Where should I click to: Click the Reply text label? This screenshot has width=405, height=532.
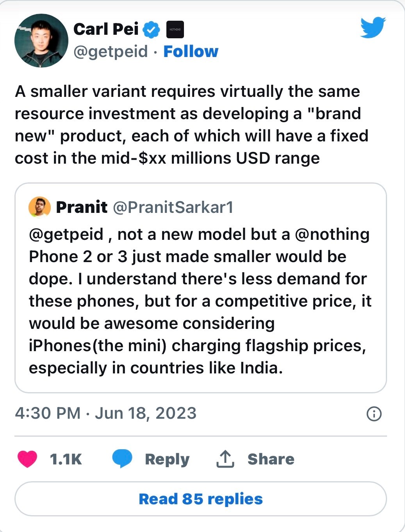pos(167,459)
